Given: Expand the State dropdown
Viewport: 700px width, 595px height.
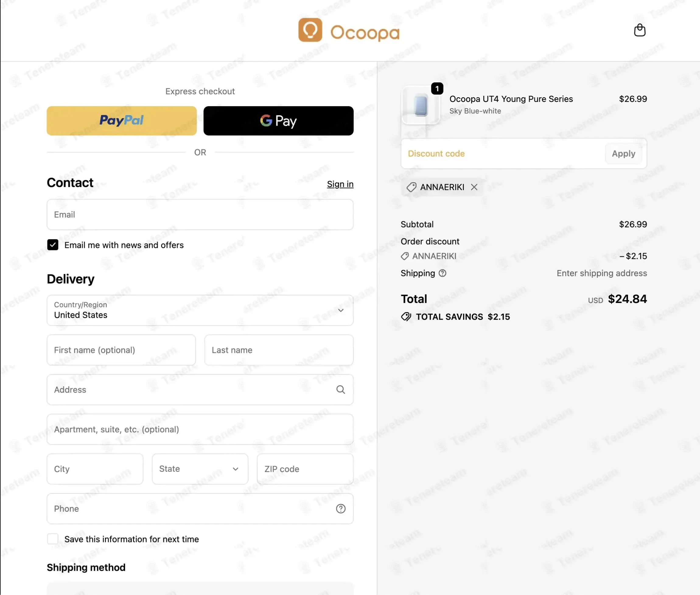Looking at the screenshot, I should point(200,469).
